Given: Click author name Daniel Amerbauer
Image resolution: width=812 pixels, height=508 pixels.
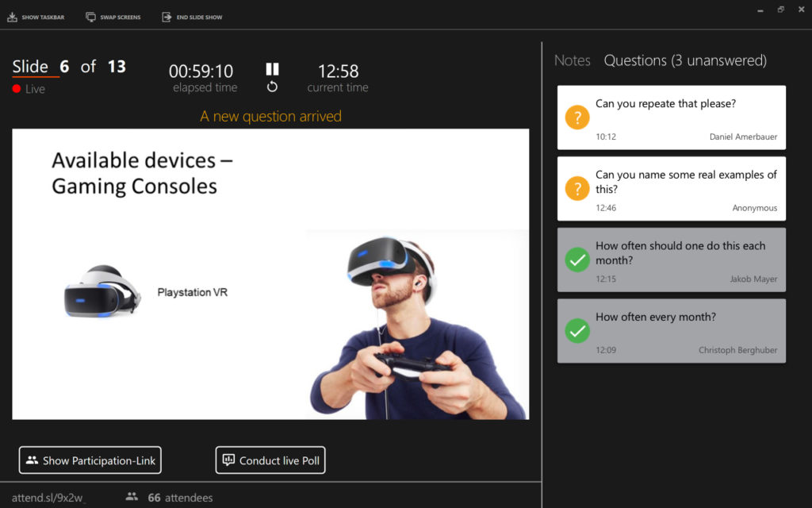Looking at the screenshot, I should click(x=743, y=137).
